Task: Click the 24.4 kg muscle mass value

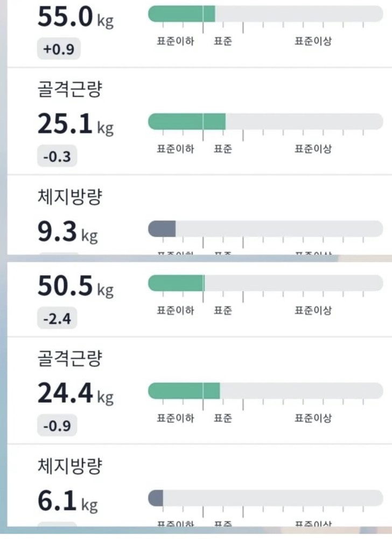Action: (75, 394)
